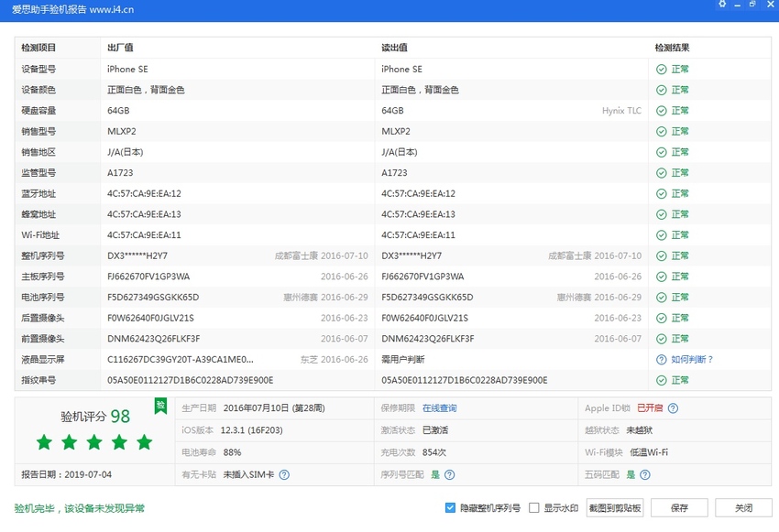Click the green check icon in 电池序列号 row
779x532 pixels.
pos(662,298)
